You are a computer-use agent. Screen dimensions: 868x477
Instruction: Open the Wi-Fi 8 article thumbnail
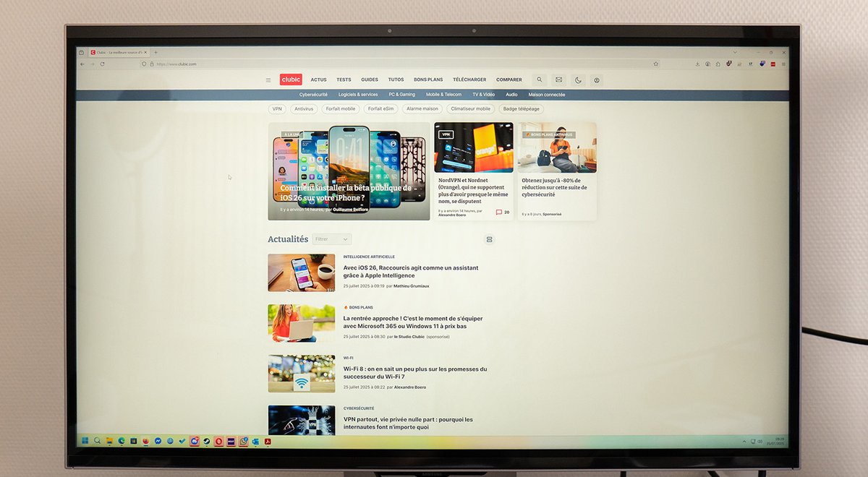pyautogui.click(x=302, y=374)
